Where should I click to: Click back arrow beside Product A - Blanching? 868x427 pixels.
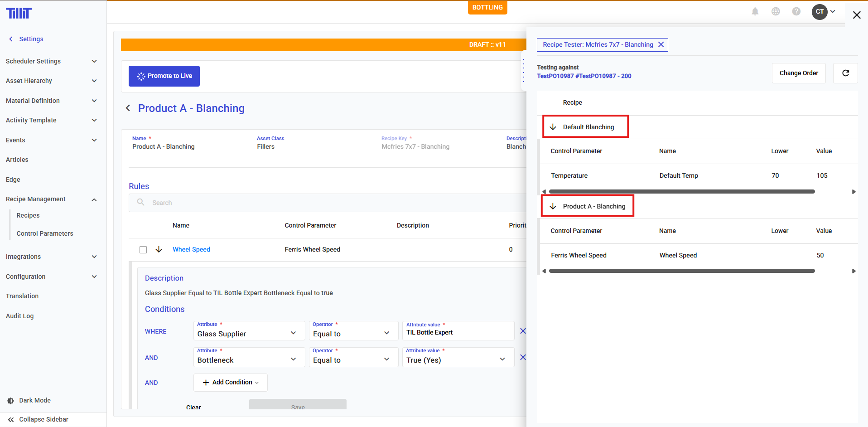click(128, 108)
